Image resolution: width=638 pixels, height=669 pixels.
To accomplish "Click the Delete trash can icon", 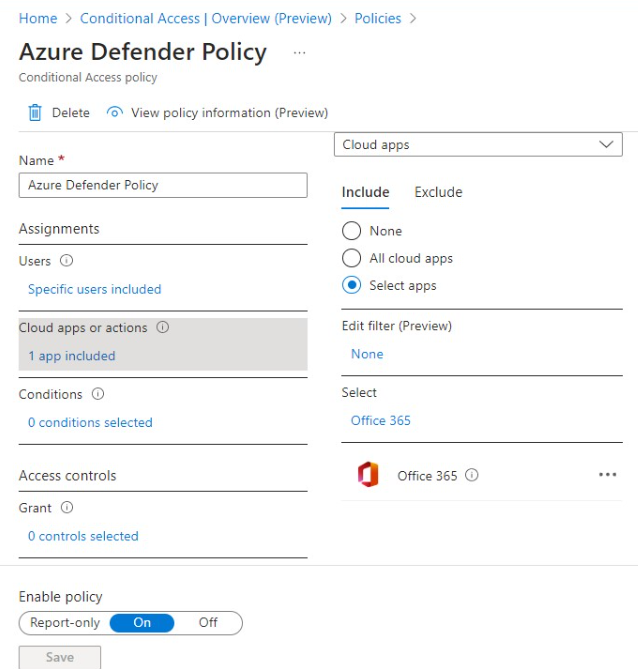I will (35, 113).
